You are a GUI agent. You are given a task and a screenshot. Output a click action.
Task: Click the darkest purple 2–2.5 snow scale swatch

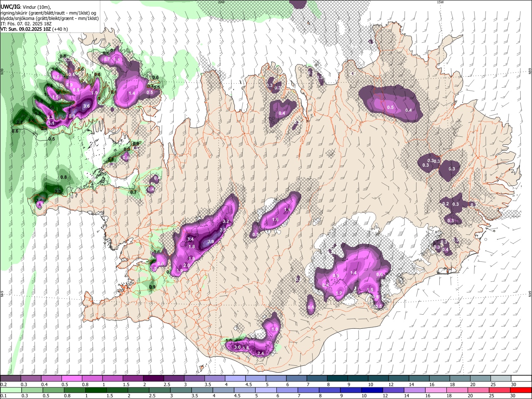[153, 379]
